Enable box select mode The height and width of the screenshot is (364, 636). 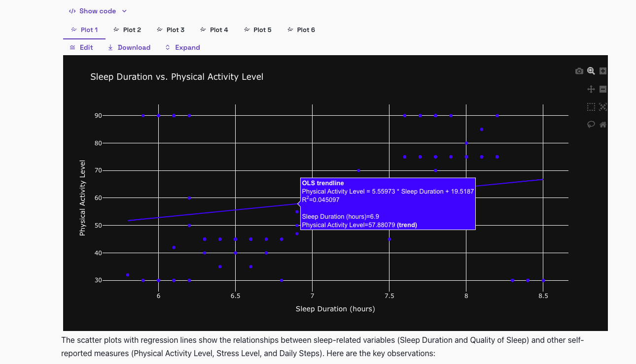tap(591, 107)
